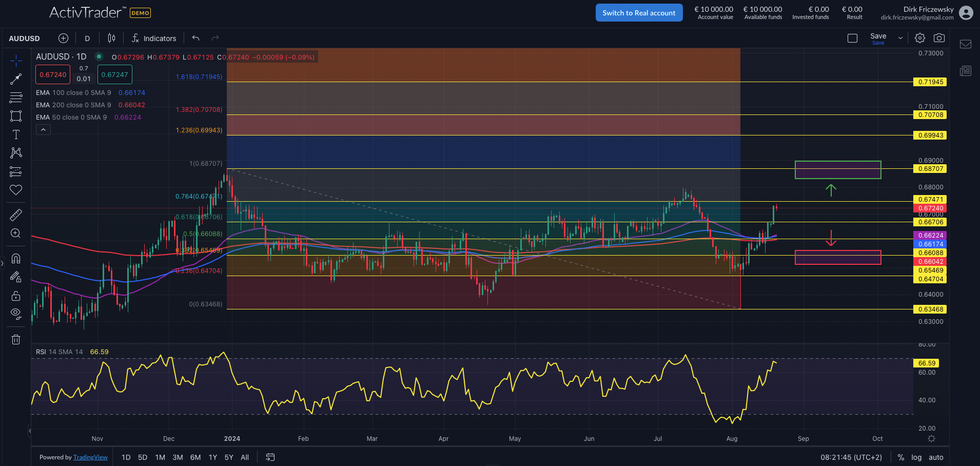Toggle magnet mode in the sidebar
This screenshot has width=980, height=466.
16,259
